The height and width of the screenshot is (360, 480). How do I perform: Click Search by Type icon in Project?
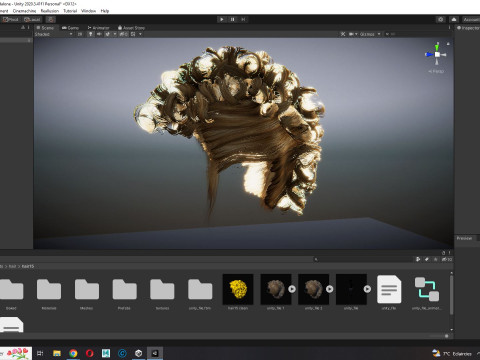tap(418, 259)
